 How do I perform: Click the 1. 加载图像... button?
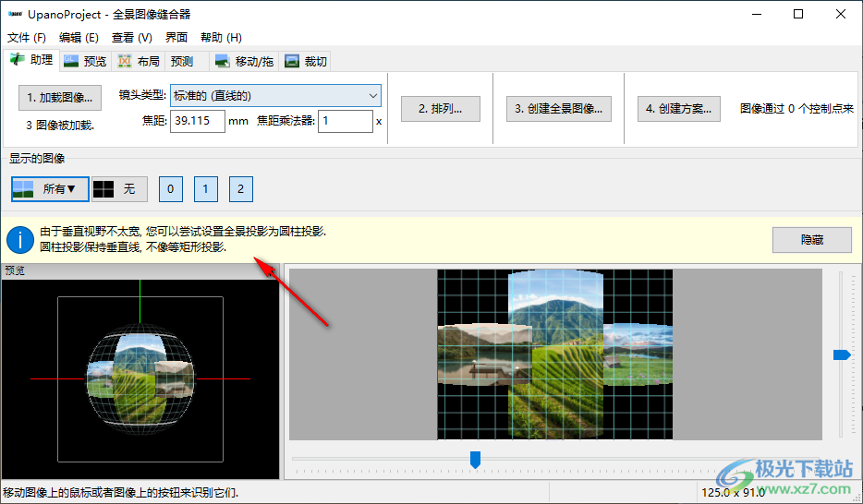[60, 98]
